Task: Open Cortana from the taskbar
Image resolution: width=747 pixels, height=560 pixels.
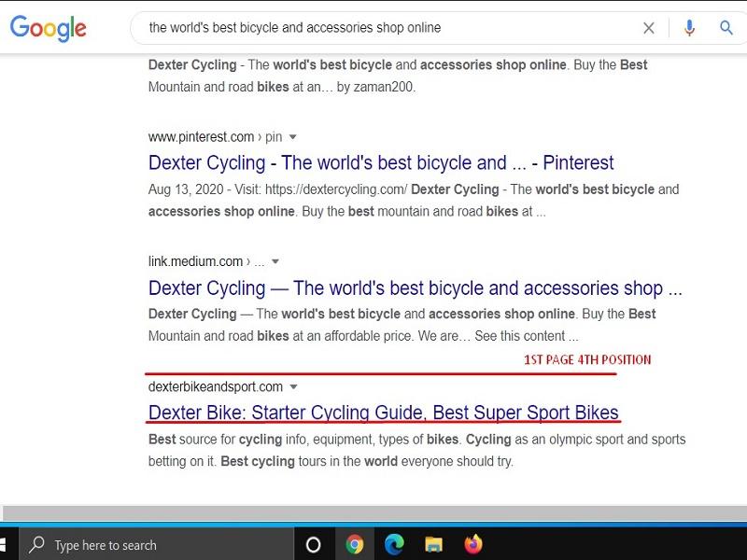Action: point(314,544)
